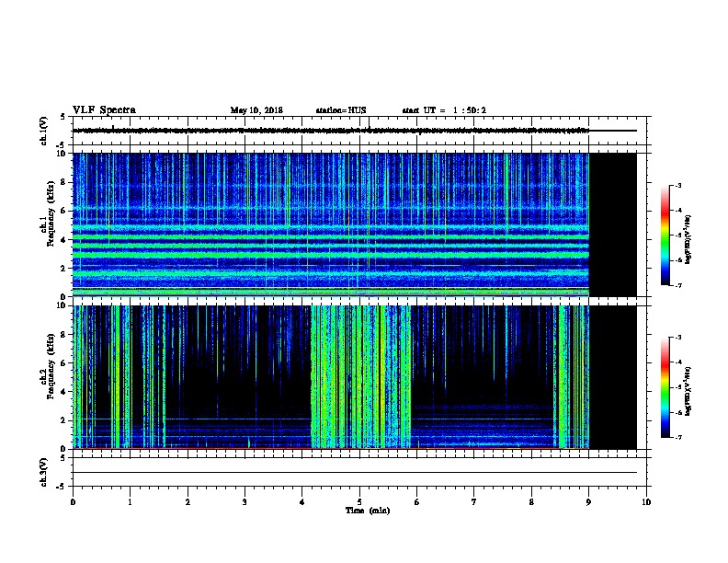Click the "8" tick on the Time axis

(531, 502)
